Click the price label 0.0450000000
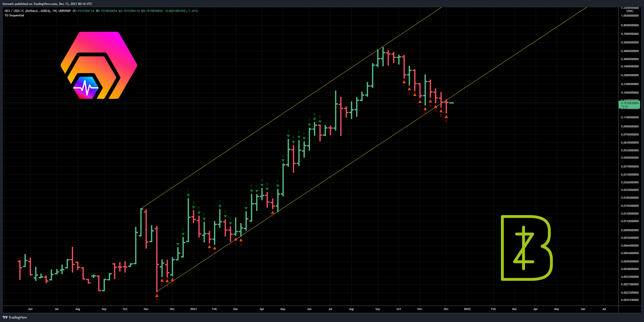This screenshot has width=644, height=322. pos(630,158)
